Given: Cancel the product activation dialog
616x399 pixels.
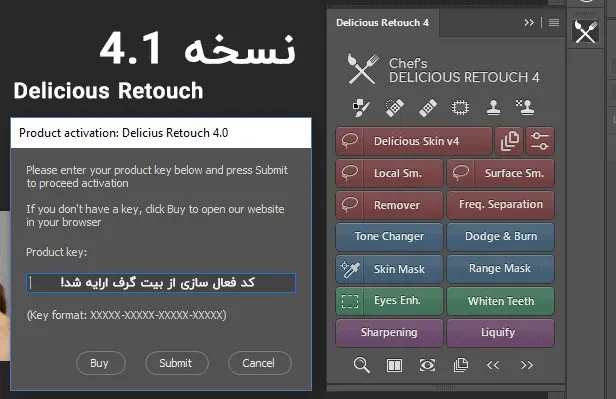Looking at the screenshot, I should pos(260,363).
